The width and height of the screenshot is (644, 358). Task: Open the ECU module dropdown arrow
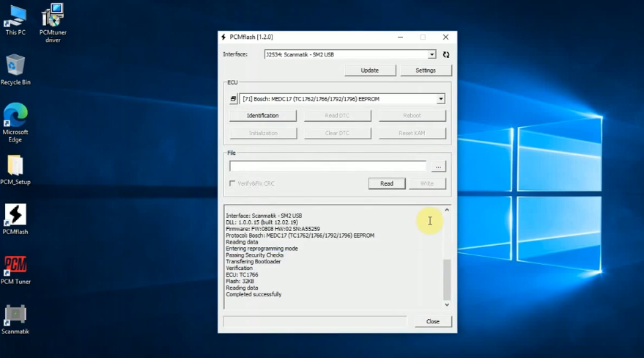[x=441, y=99]
